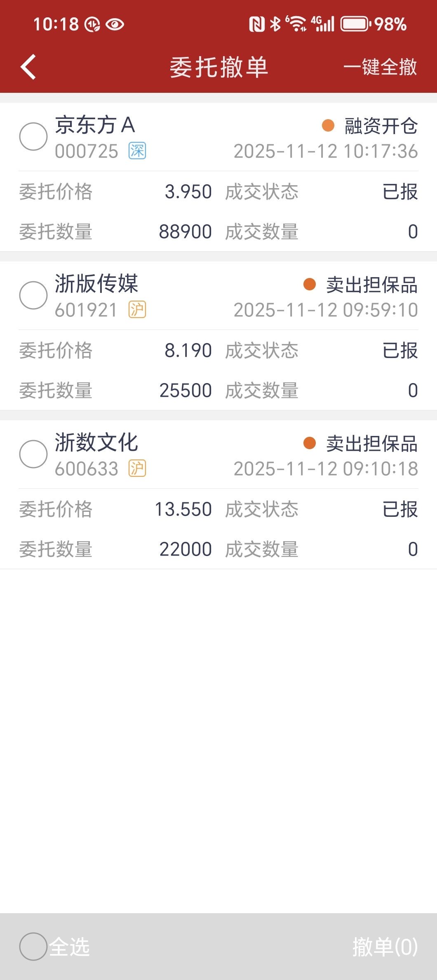The image size is (437, 980).
Task: Tap the 撤单(0) button
Action: point(385,947)
